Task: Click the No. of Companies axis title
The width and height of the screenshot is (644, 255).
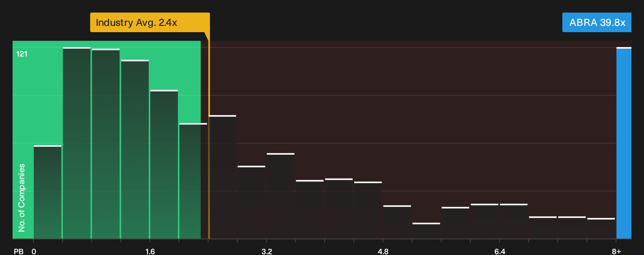Action: [x=22, y=198]
